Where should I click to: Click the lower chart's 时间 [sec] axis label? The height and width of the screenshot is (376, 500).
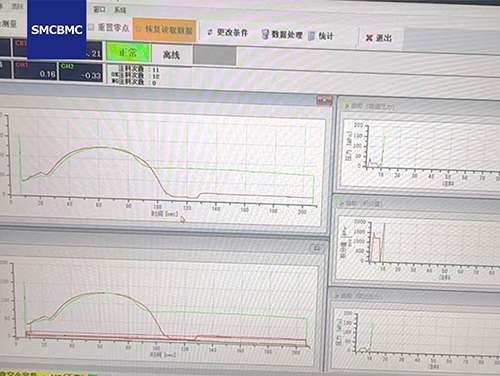163,355
